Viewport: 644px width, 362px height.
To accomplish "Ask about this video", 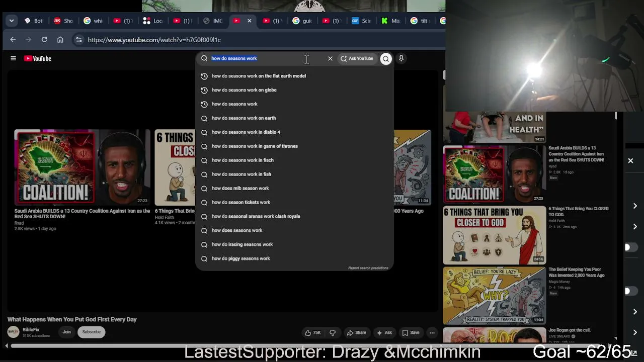I will tap(384, 332).
